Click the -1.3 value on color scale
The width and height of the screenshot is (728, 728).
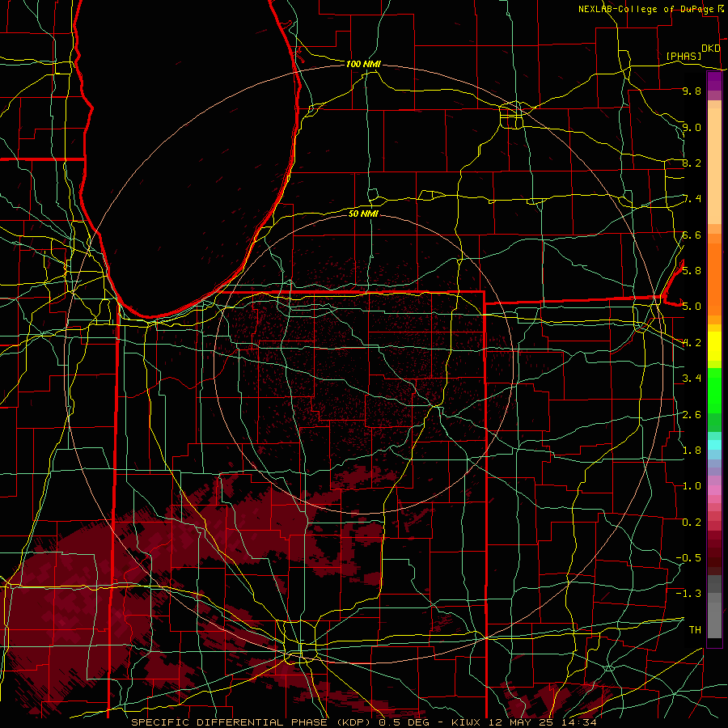[688, 594]
